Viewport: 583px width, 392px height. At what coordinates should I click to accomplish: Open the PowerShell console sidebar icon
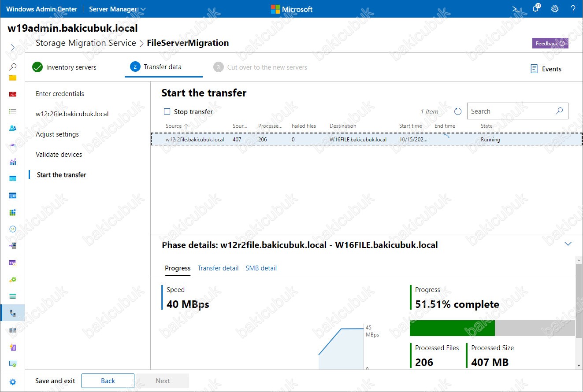(13, 178)
